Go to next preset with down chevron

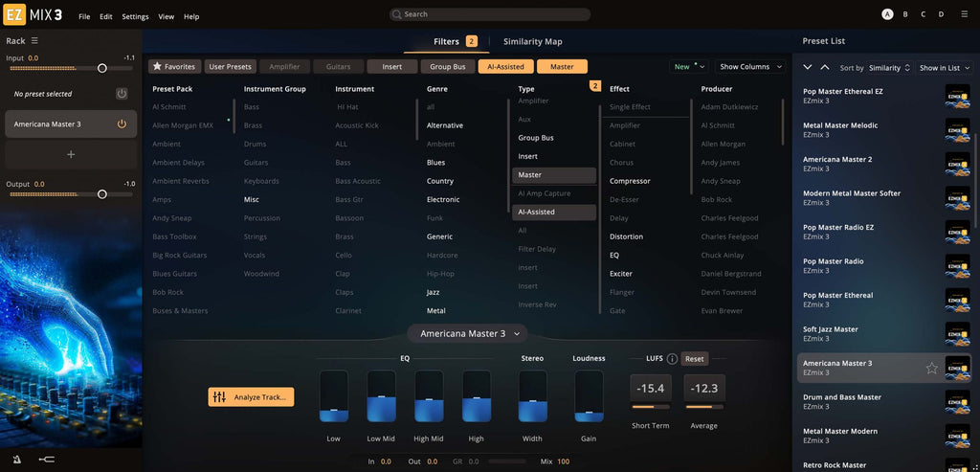(808, 67)
